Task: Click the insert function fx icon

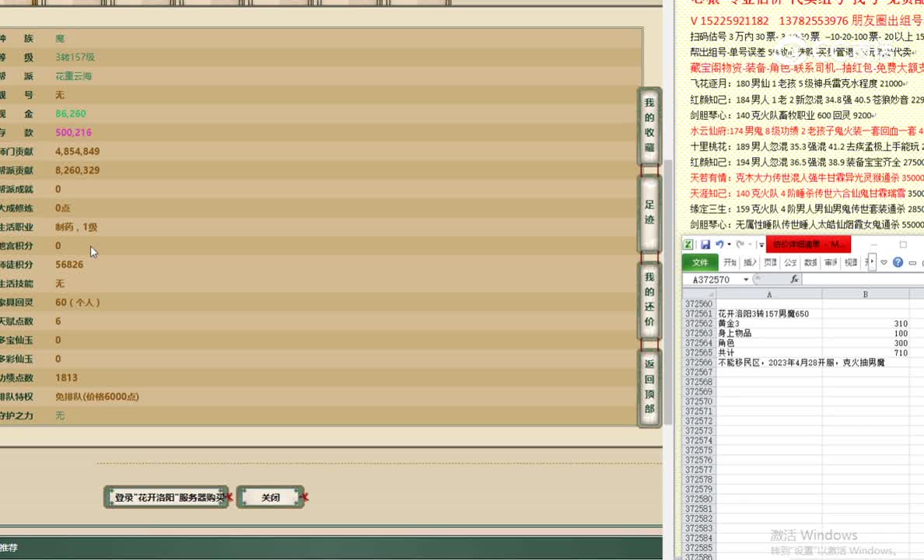Action: pyautogui.click(x=794, y=279)
